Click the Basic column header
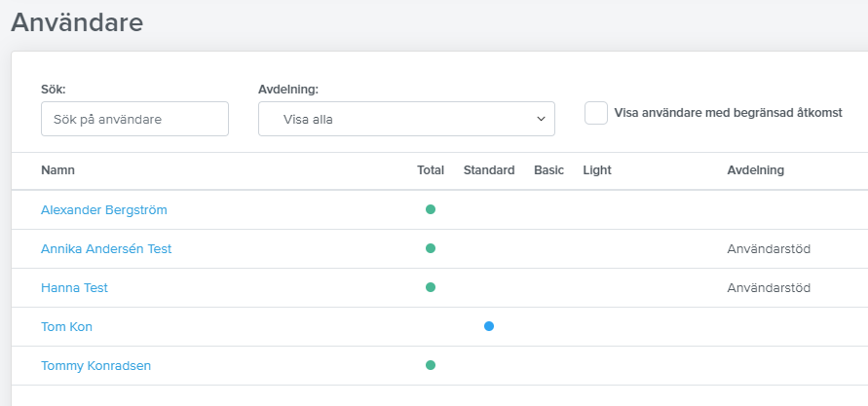The width and height of the screenshot is (868, 406). [549, 170]
